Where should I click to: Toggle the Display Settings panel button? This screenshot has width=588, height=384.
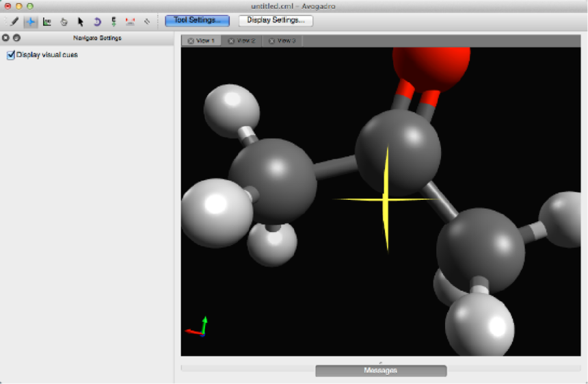pos(276,21)
